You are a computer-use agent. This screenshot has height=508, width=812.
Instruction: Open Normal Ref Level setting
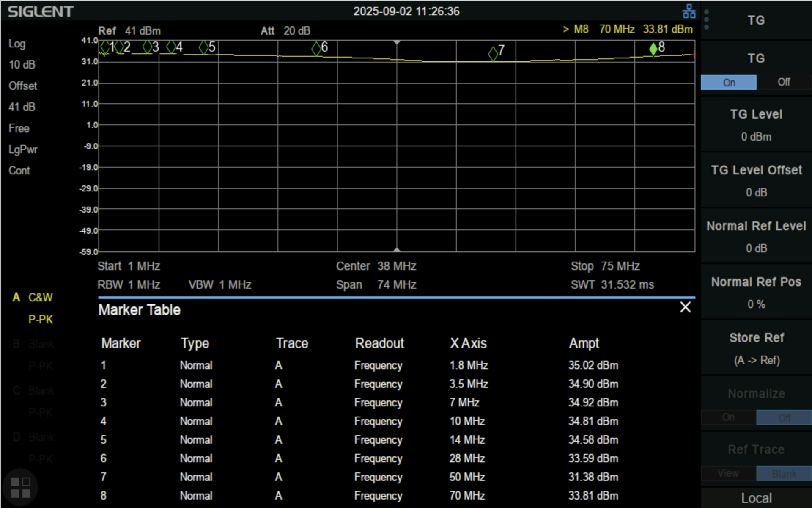coord(756,237)
